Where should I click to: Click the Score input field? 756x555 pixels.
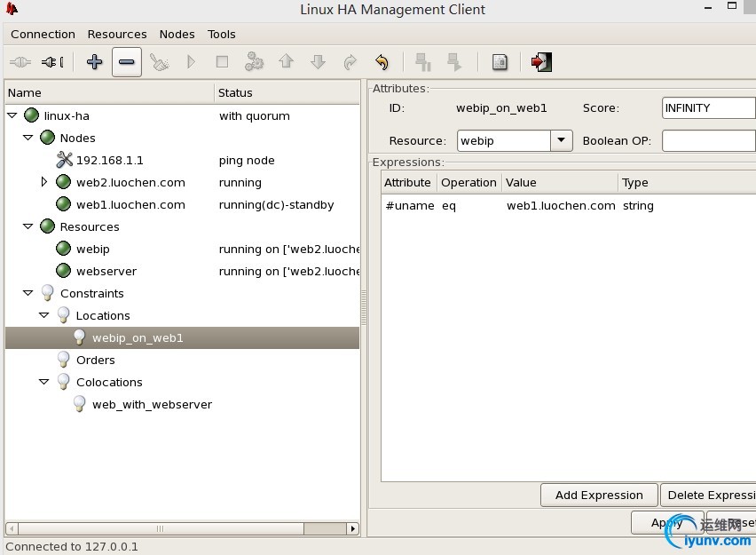(708, 107)
